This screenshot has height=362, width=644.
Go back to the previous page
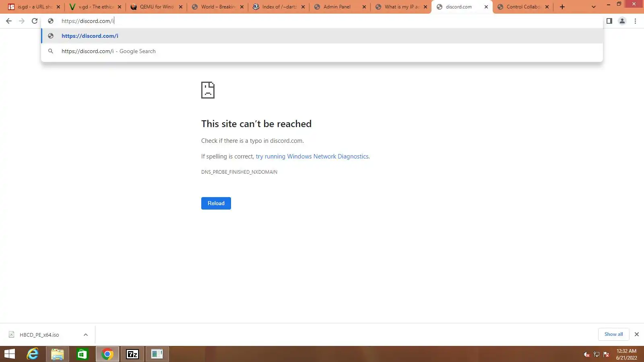9,21
